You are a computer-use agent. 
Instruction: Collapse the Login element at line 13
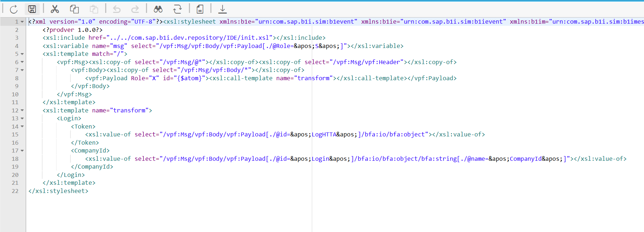22,119
